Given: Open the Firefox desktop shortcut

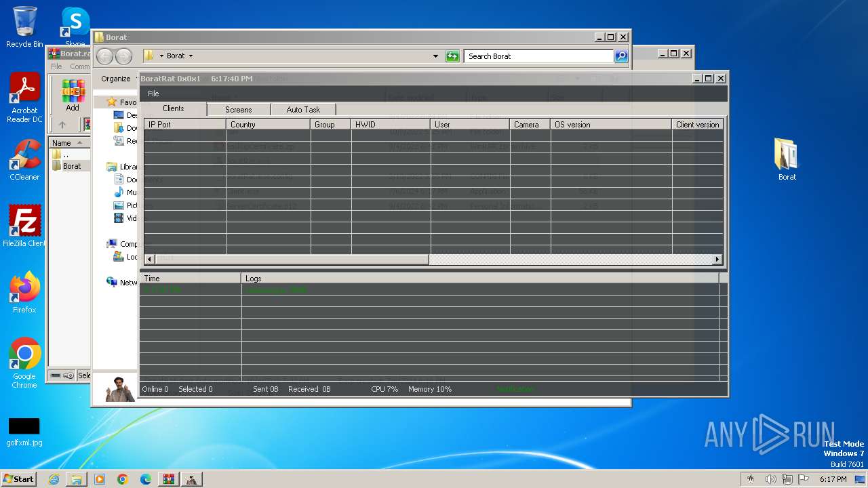Looking at the screenshot, I should (24, 293).
